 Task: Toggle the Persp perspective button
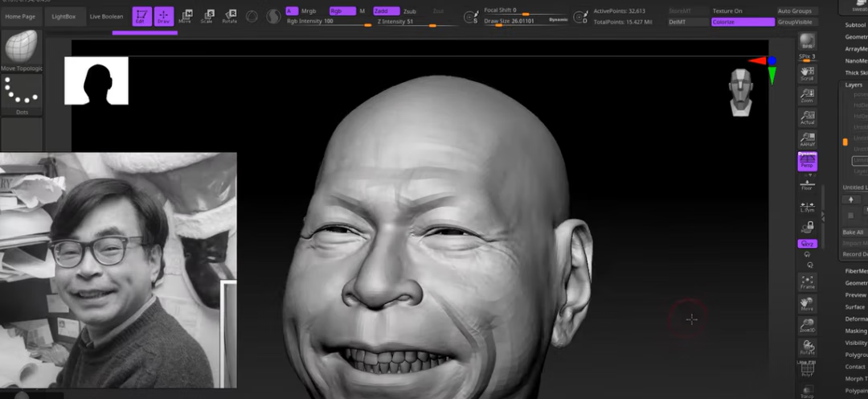point(807,161)
